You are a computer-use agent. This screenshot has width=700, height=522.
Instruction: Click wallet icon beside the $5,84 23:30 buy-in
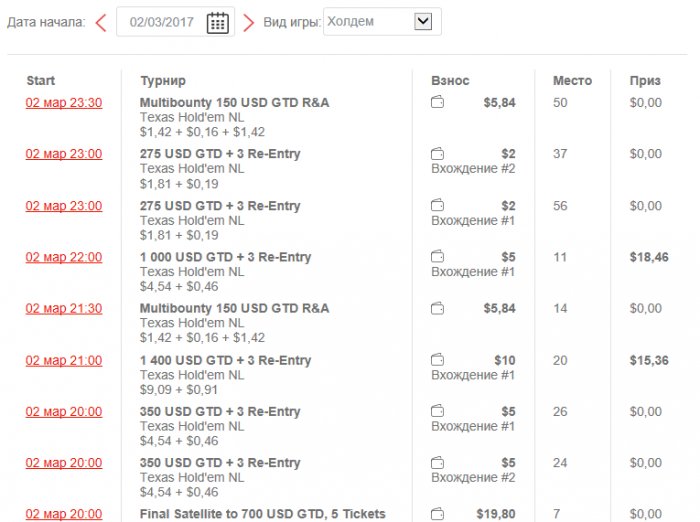coord(438,102)
